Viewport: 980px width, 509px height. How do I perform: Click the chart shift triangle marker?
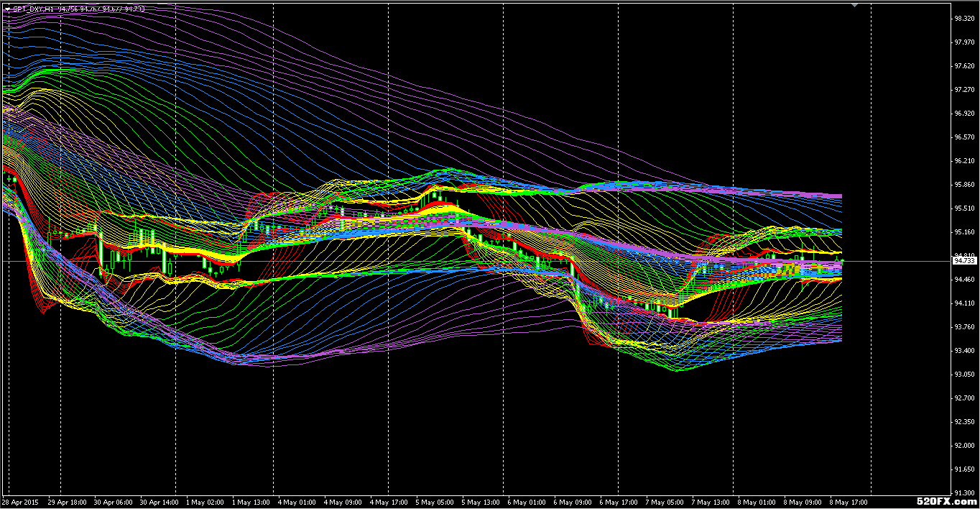click(x=854, y=5)
